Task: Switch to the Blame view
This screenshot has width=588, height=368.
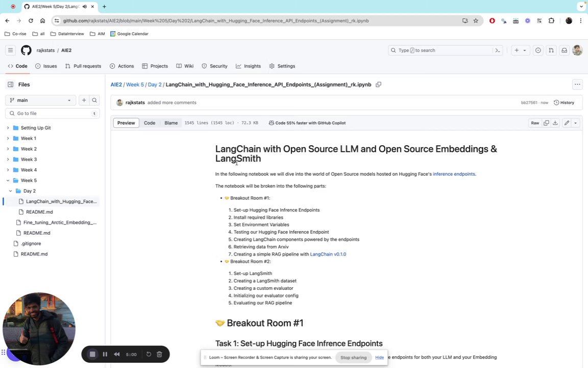Action: point(171,123)
